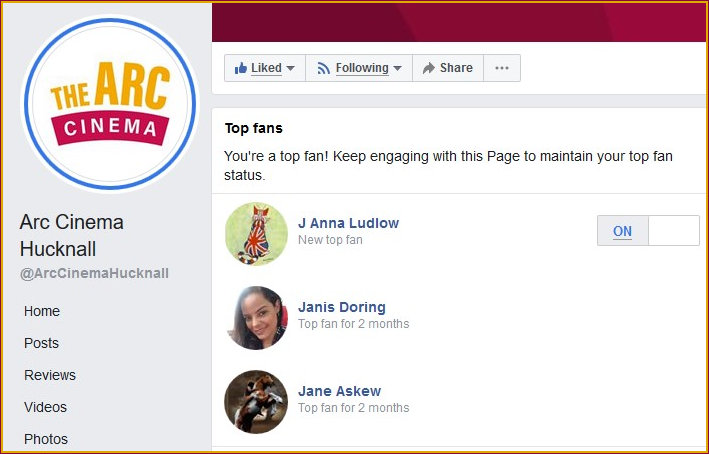Click the RSS feed icon on Following button
Screen dimensions: 709x454
point(323,68)
